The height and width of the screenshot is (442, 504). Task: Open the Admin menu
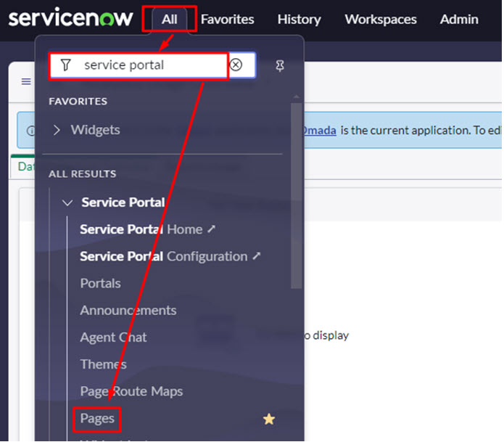[459, 20]
